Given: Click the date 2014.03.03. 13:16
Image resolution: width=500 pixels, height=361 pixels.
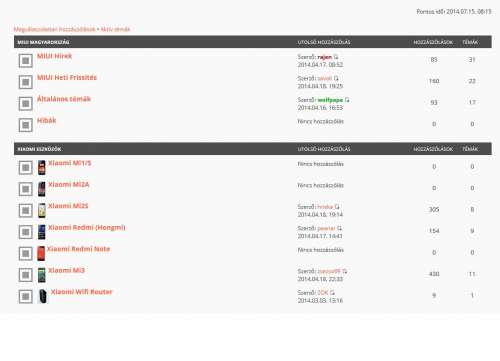Looking at the screenshot, I should coord(320,301).
